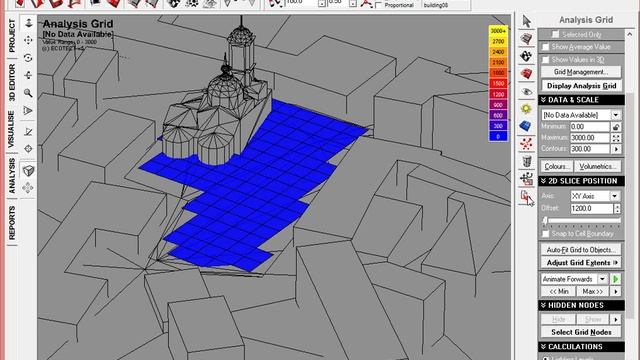The height and width of the screenshot is (360, 640).
Task: Switch to the REPORTS tab
Action: (x=11, y=223)
